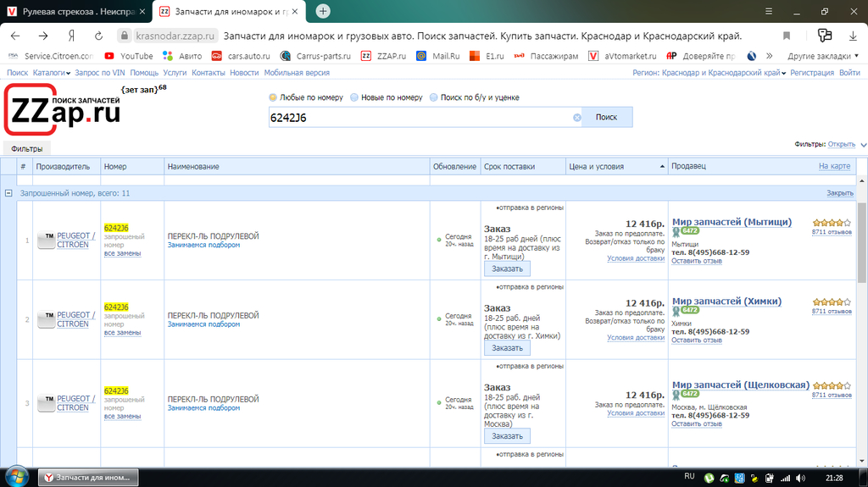This screenshot has width=868, height=487.
Task: Open the aVtomarket.ru bookmark
Action: [x=622, y=56]
